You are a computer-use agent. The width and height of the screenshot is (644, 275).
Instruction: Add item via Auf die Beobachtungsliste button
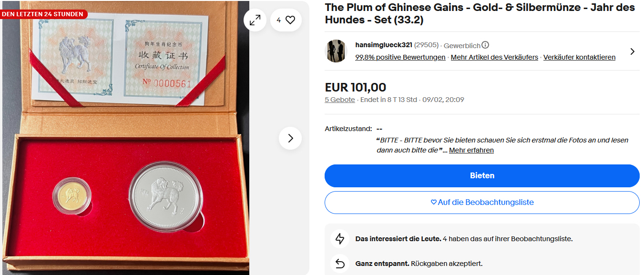[x=482, y=202]
